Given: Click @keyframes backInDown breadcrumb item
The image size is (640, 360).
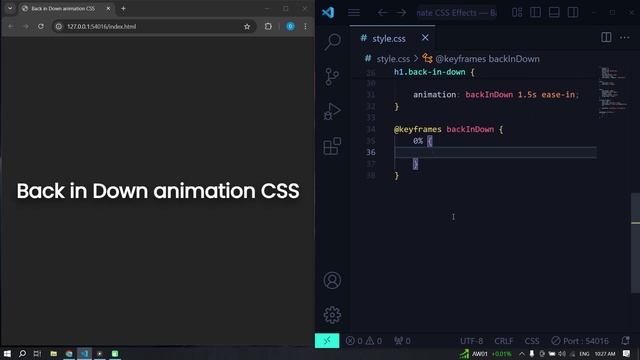Looking at the screenshot, I should tap(487, 59).
